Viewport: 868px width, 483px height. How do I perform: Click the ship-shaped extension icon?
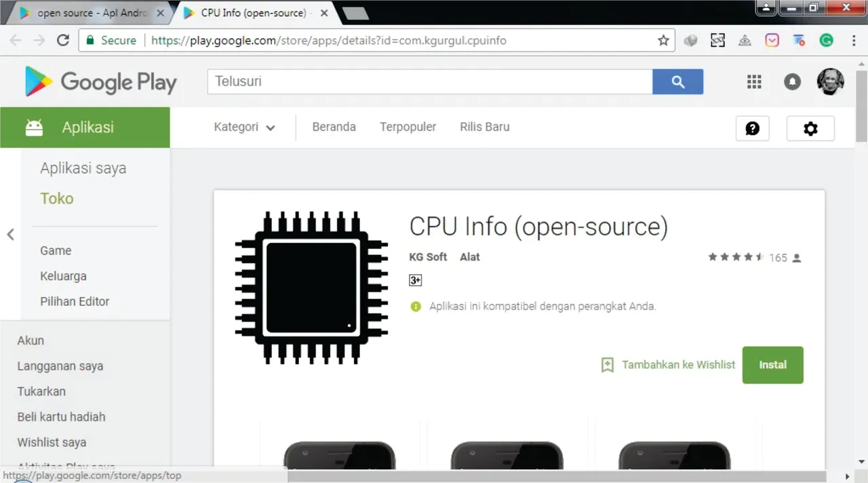pyautogui.click(x=745, y=41)
